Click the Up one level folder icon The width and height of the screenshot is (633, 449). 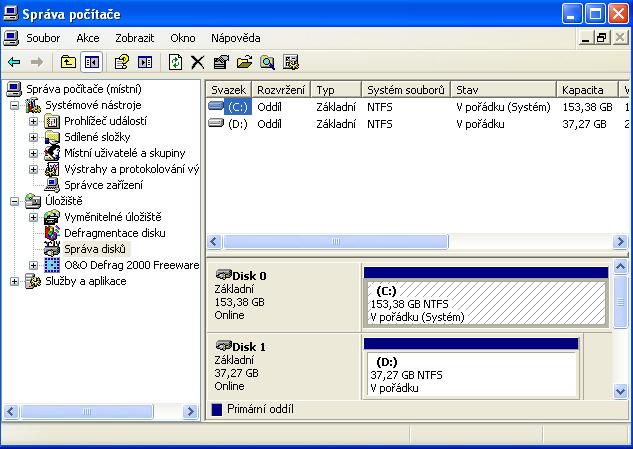pos(68,62)
